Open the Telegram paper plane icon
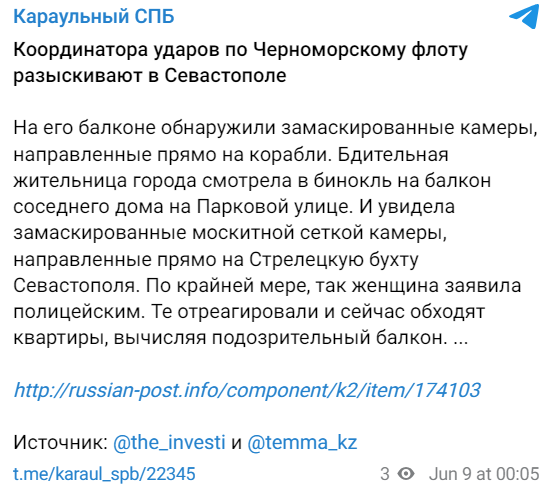Screen dimensions: 559x494 [524, 16]
